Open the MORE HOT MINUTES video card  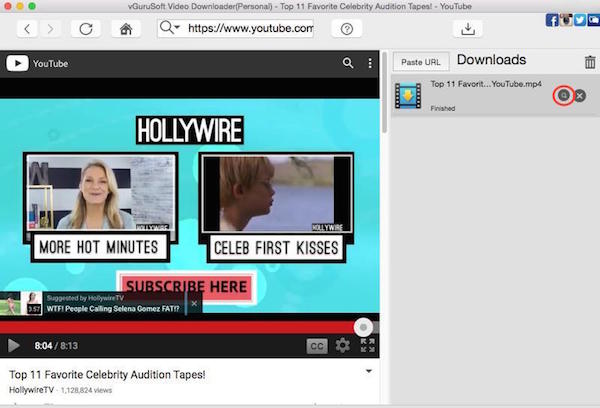pyautogui.click(x=100, y=207)
